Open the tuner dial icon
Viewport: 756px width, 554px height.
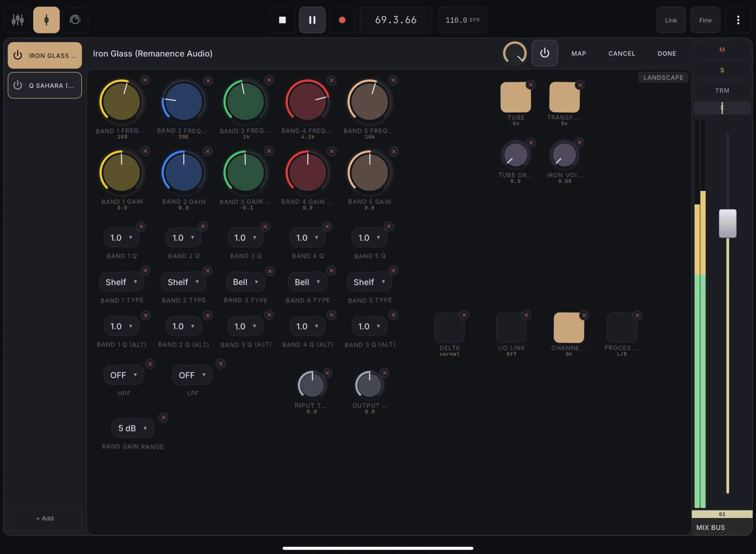click(75, 20)
